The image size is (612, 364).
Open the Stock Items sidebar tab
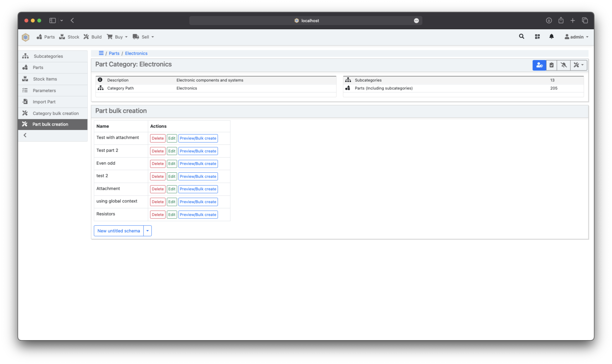[x=45, y=79]
